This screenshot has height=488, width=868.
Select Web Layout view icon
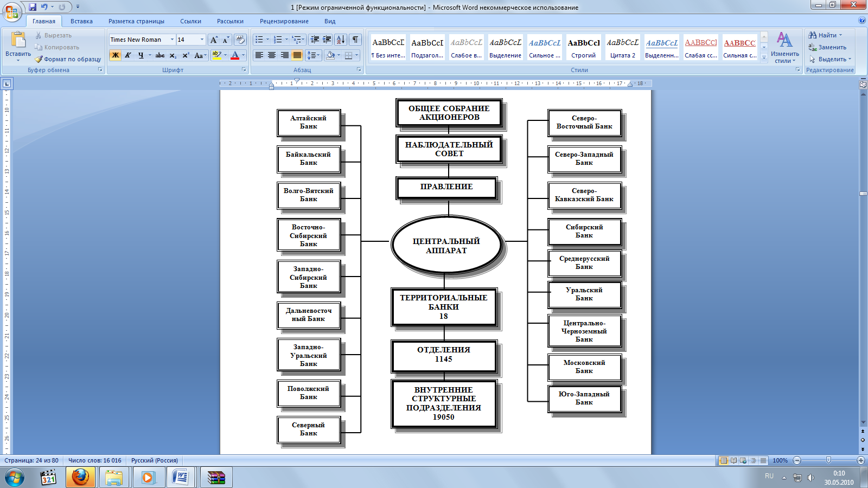[x=743, y=460]
